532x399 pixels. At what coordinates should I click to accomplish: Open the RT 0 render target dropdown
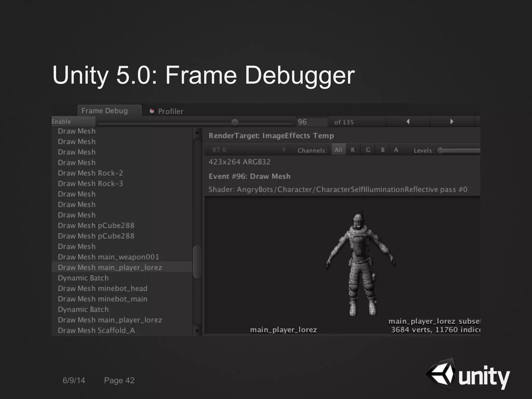point(248,150)
